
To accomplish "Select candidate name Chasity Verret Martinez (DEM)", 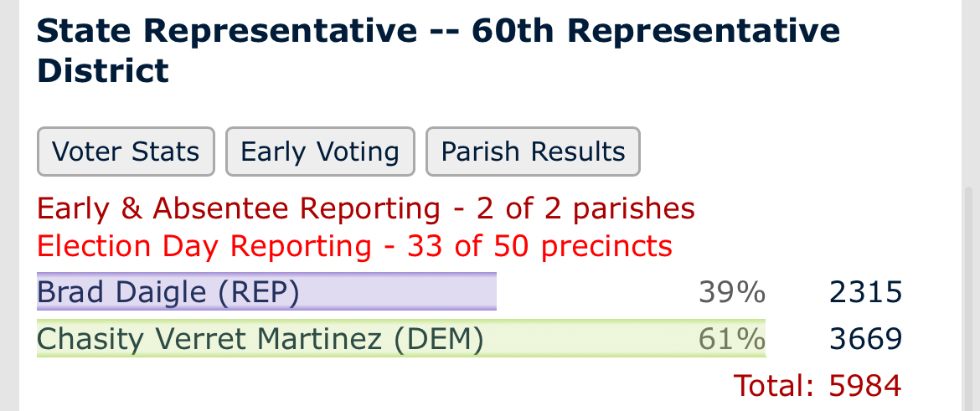I will [x=260, y=339].
